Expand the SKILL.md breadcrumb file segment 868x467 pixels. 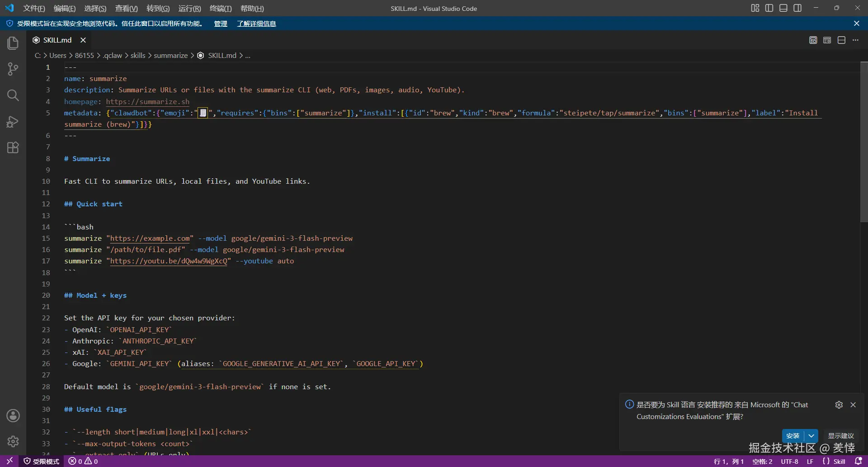[x=217, y=56]
